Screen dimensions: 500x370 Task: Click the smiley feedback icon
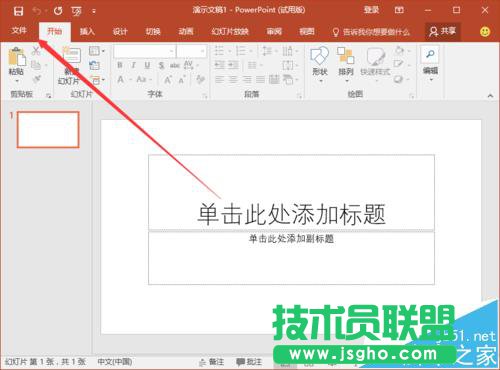coord(485,32)
